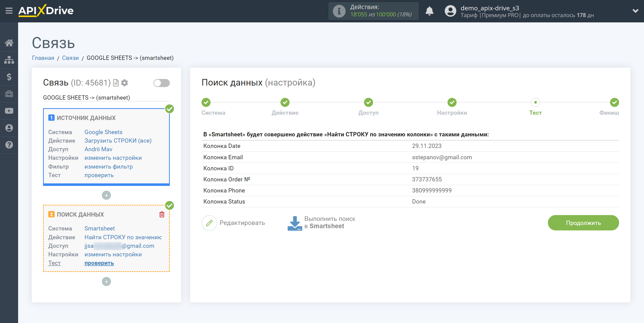This screenshot has height=323, width=644.
Task: Click изменить настройки in data search
Action: point(113,254)
